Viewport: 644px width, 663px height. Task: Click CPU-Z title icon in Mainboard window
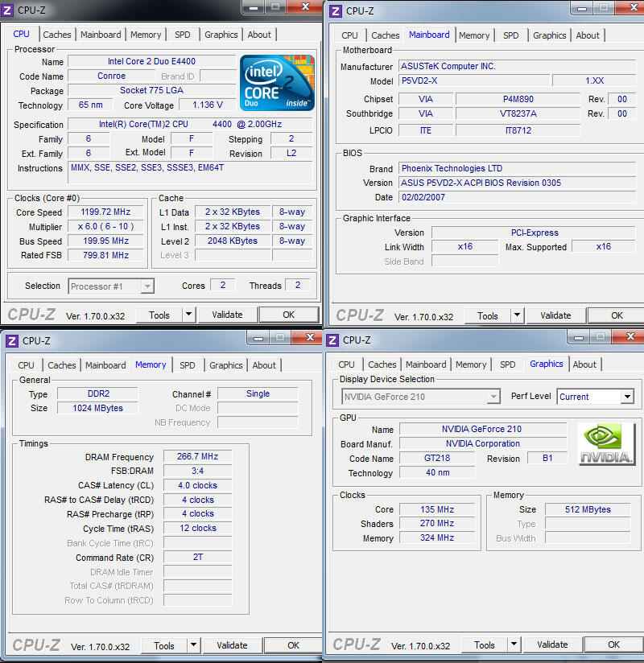click(x=336, y=11)
